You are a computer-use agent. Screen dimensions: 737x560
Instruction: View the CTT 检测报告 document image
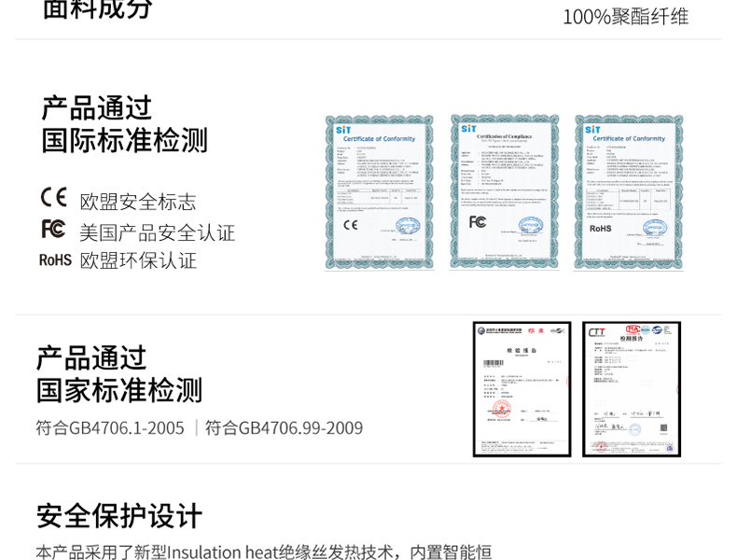click(x=632, y=389)
